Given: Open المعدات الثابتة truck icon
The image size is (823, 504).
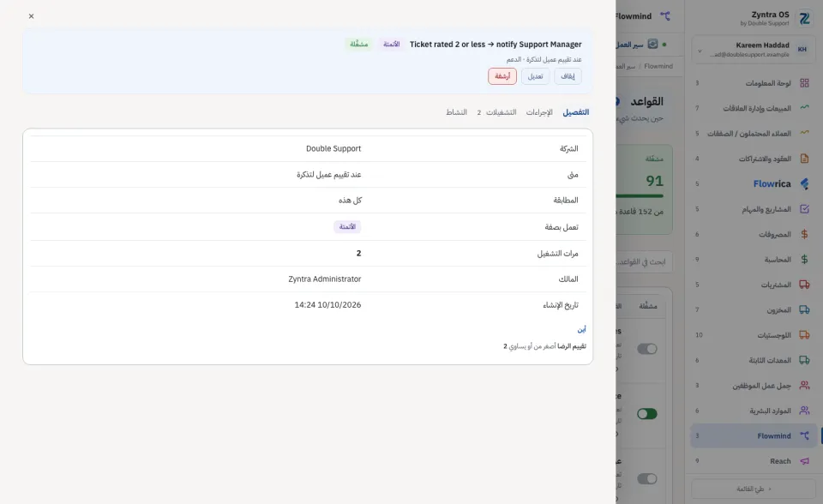Looking at the screenshot, I should click(x=804, y=360).
